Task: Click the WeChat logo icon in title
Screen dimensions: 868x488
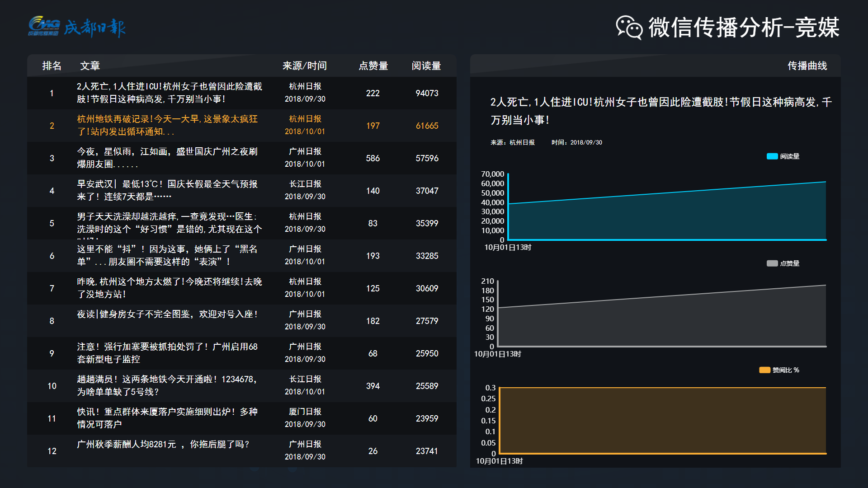Action: point(629,28)
